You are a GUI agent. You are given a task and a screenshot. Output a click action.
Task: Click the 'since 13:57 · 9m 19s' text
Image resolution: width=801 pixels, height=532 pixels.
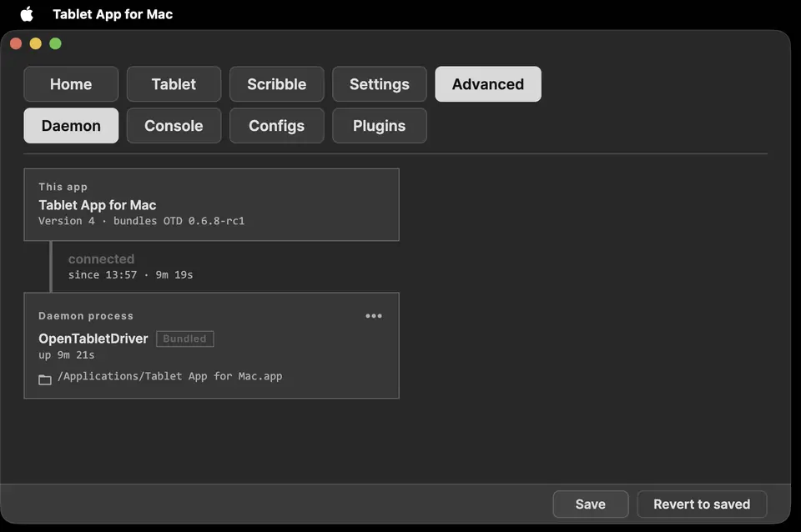(131, 274)
